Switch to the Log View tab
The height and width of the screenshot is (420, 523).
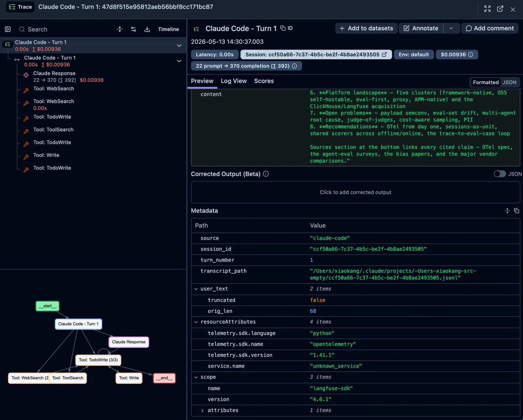tap(234, 81)
